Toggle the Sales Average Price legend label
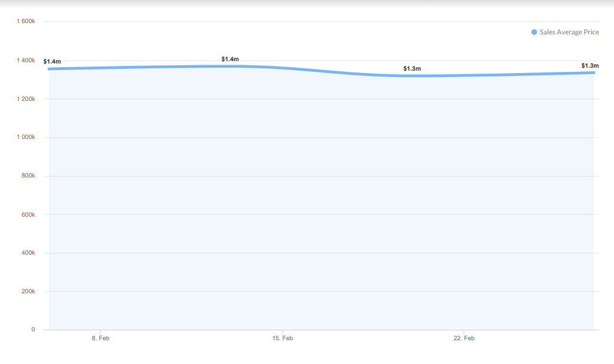This screenshot has width=614, height=364. tap(569, 32)
